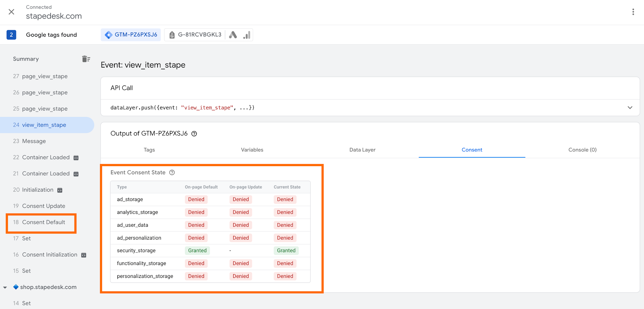This screenshot has width=644, height=309.
Task: Click the ad_user_data consent type
Action: (x=132, y=225)
